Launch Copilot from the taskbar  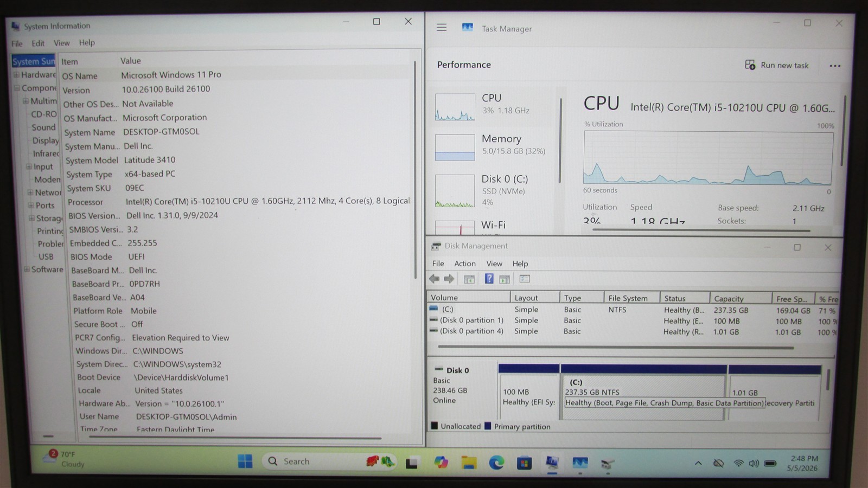coord(441,462)
